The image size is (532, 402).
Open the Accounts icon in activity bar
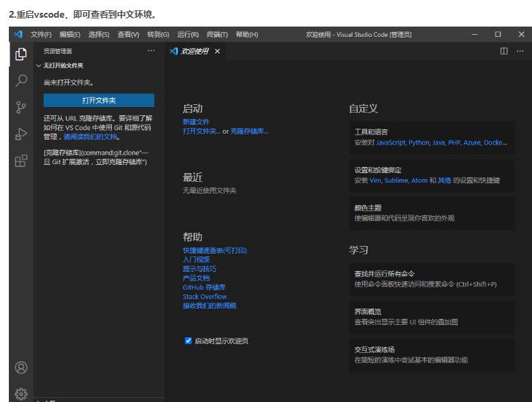[x=21, y=367]
